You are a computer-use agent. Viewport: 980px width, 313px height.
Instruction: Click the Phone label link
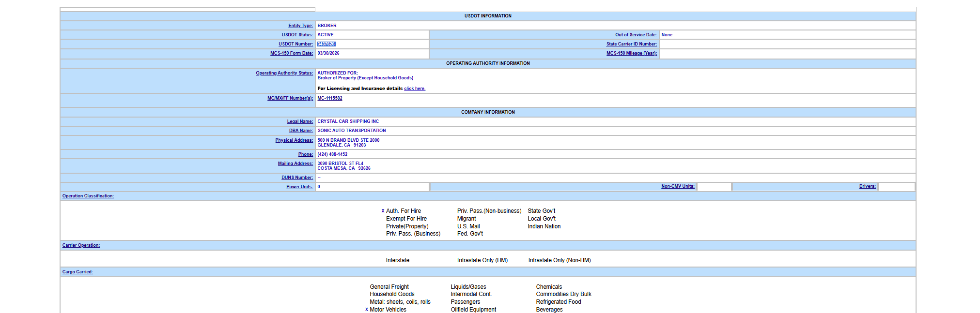[x=306, y=154]
